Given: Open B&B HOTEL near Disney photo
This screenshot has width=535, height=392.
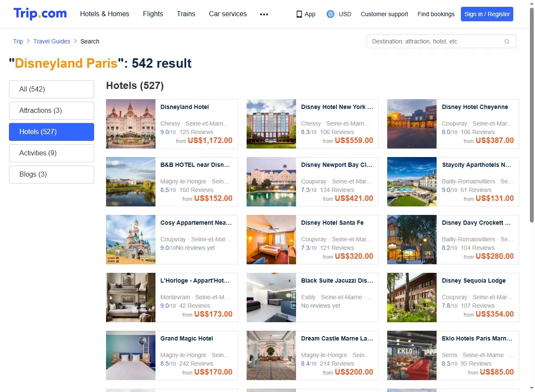Looking at the screenshot, I should click(131, 182).
